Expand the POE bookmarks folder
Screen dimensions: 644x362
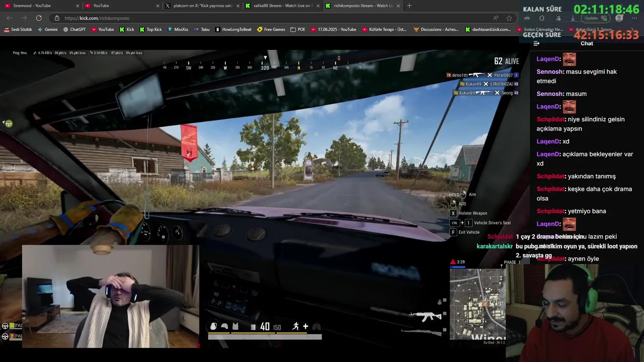pos(298,30)
